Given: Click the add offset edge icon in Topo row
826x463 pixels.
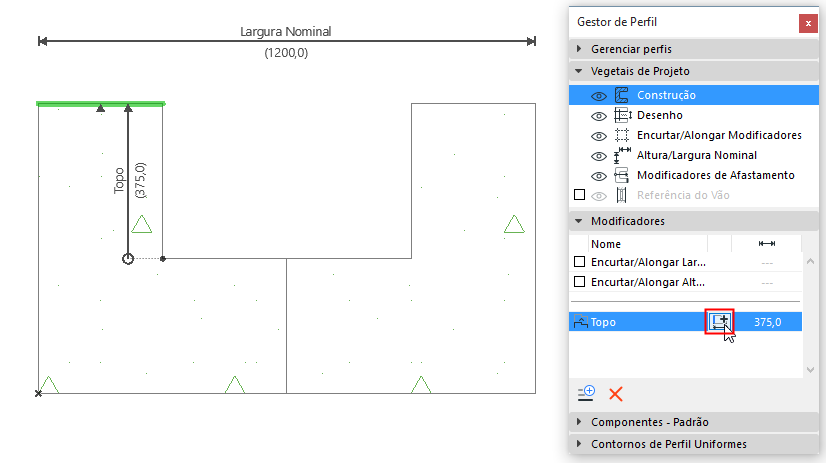Looking at the screenshot, I should click(x=719, y=321).
